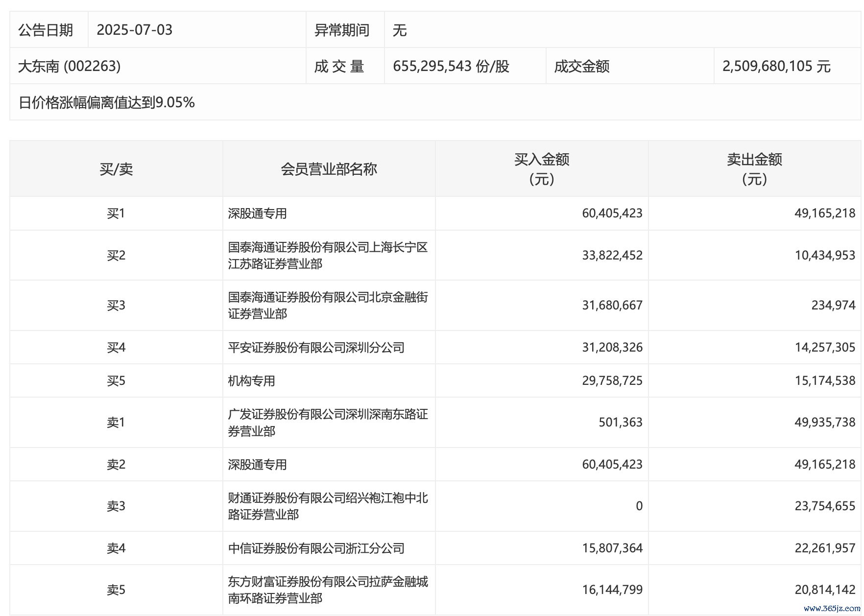Select 广发证券 深圳深南东路 branch name
The image size is (864, 616).
(x=328, y=422)
